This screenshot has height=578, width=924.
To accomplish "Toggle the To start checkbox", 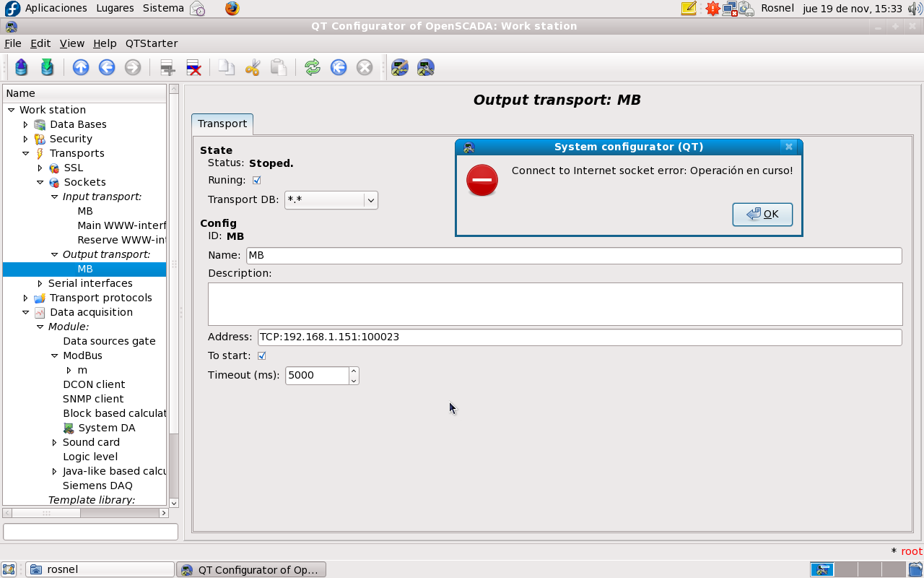I will coord(262,355).
